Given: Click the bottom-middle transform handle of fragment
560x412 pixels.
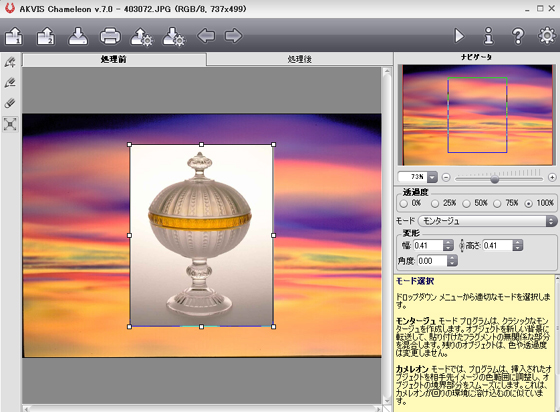Looking at the screenshot, I should [201, 327].
